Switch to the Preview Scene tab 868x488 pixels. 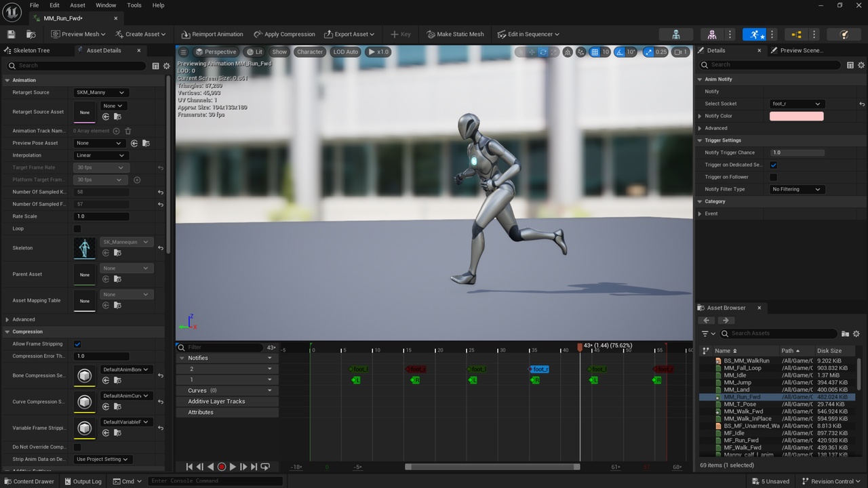(801, 50)
